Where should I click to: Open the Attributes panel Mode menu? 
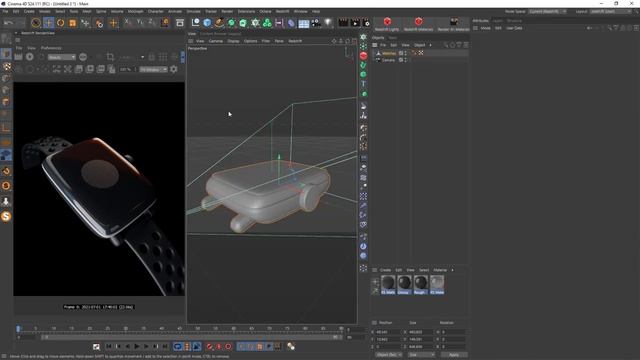pyautogui.click(x=485, y=28)
